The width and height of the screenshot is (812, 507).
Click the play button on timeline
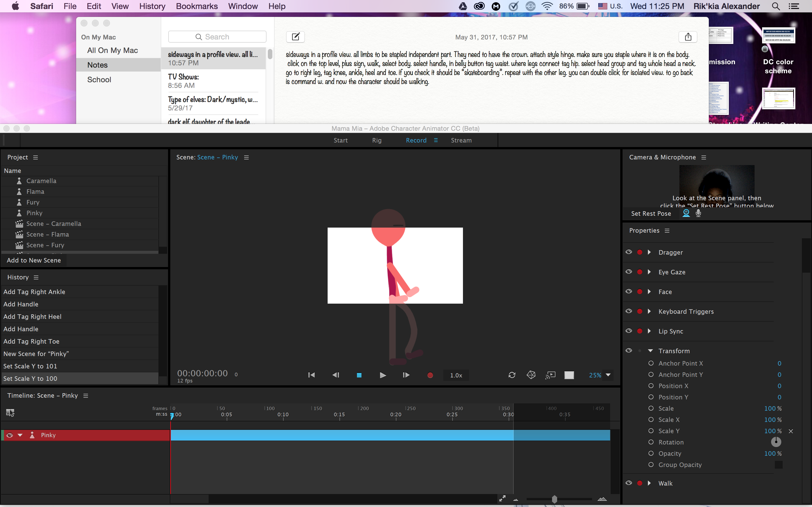(382, 375)
